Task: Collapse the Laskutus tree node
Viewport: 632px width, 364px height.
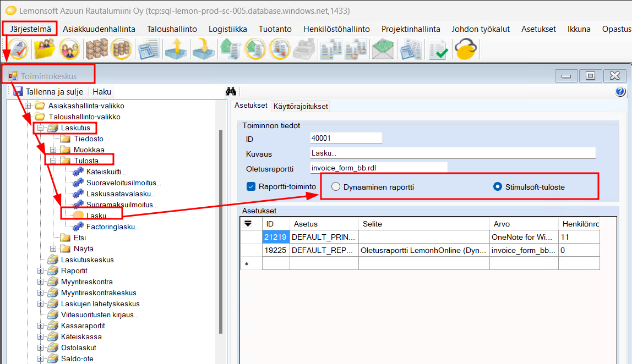Action: 40,128
